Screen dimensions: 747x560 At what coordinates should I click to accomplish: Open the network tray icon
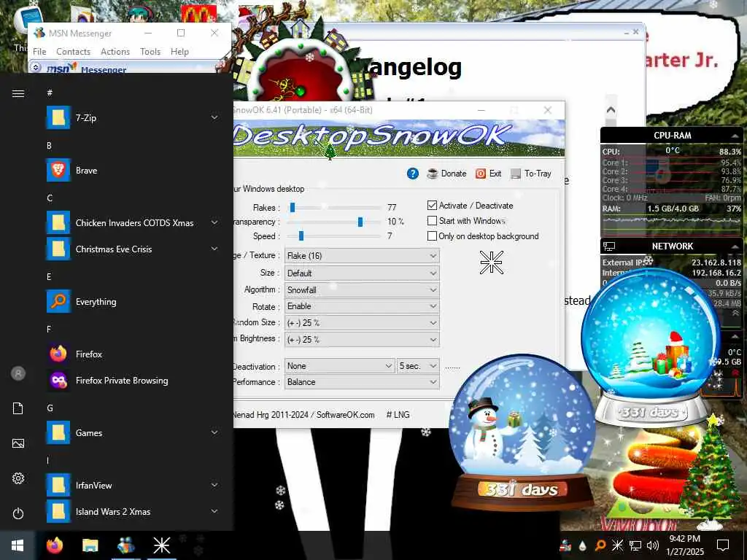(x=635, y=545)
